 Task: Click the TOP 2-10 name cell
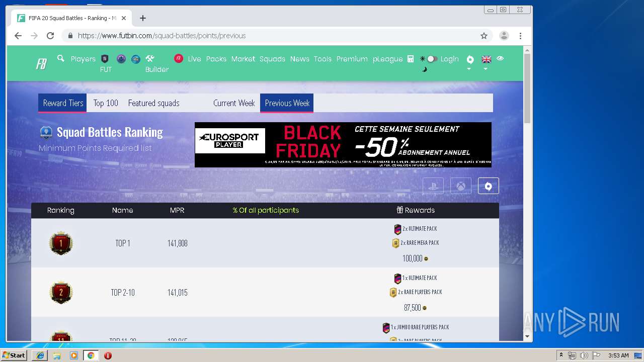point(123,293)
